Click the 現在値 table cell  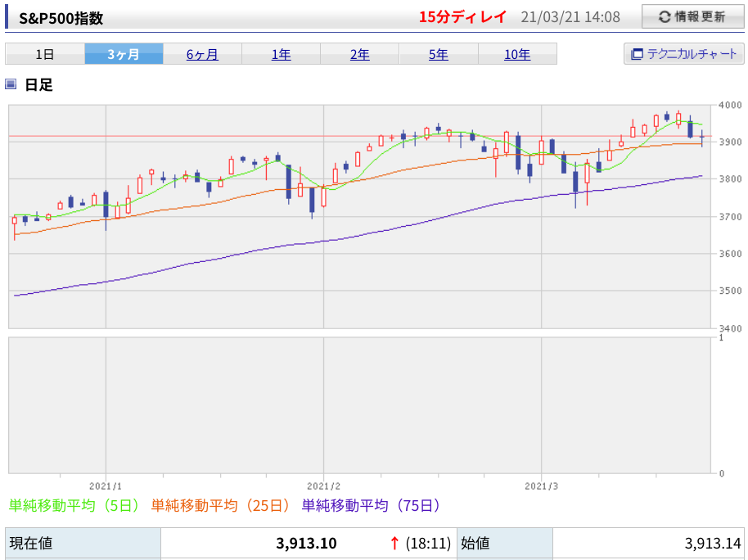coord(83,544)
